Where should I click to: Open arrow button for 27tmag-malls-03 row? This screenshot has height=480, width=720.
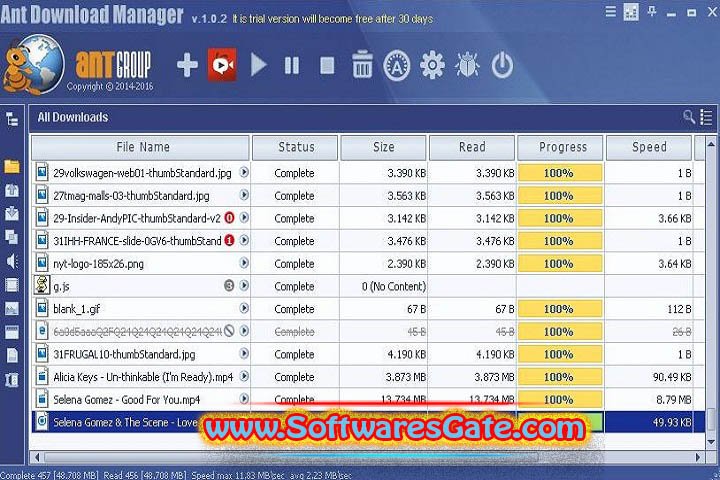click(x=244, y=195)
